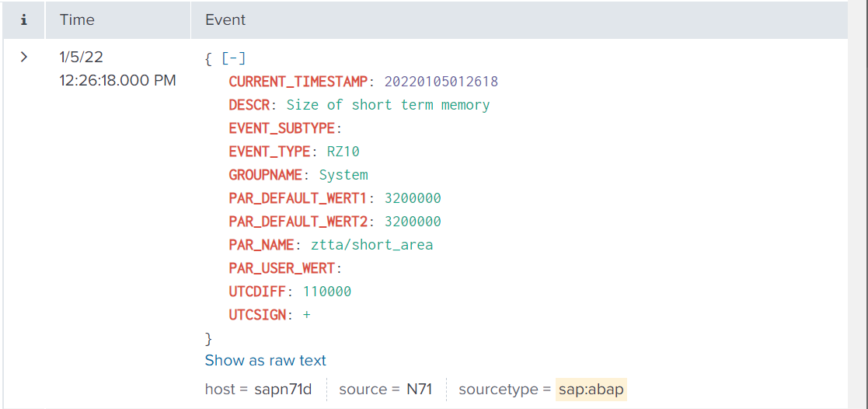Select the PAR_DEFAULT_WERT2 value 3200000
Image resolution: width=868 pixels, height=409 pixels.
click(x=413, y=222)
